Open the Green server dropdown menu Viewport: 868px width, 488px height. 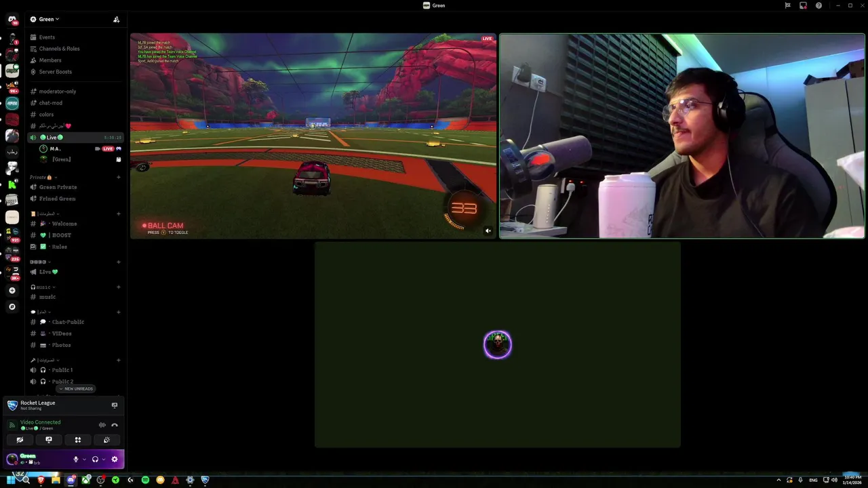(x=49, y=19)
